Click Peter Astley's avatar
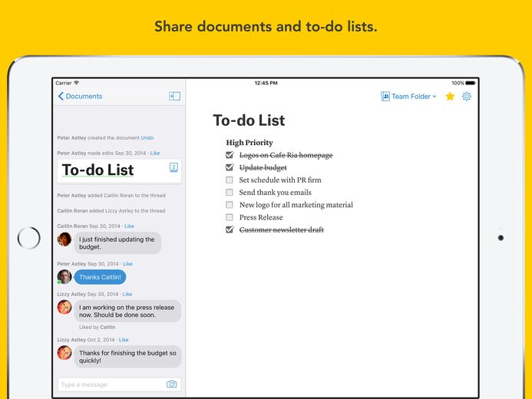 64,277
